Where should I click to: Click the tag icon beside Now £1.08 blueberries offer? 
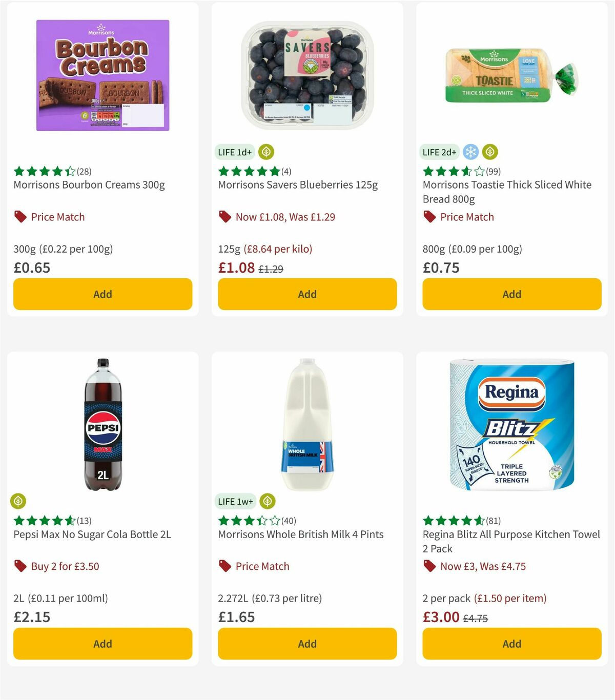tap(224, 217)
